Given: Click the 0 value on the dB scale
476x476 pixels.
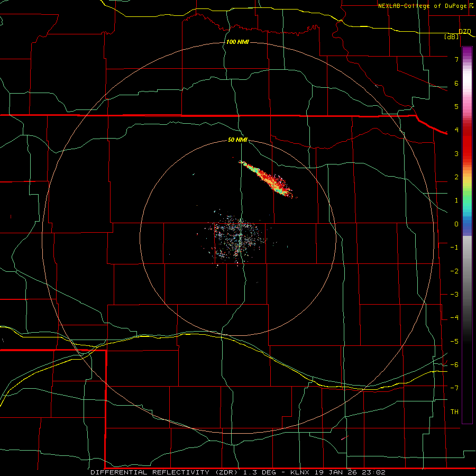Looking at the screenshot, I should point(456,224).
